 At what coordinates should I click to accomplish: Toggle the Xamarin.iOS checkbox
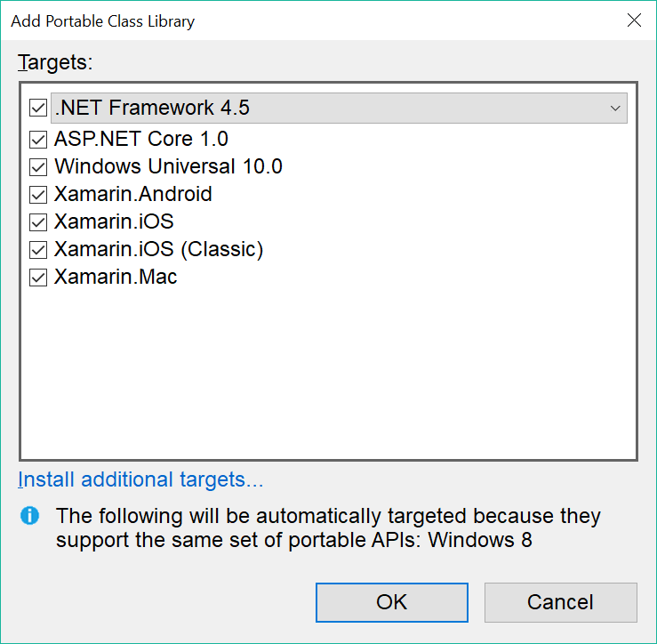pyautogui.click(x=38, y=222)
